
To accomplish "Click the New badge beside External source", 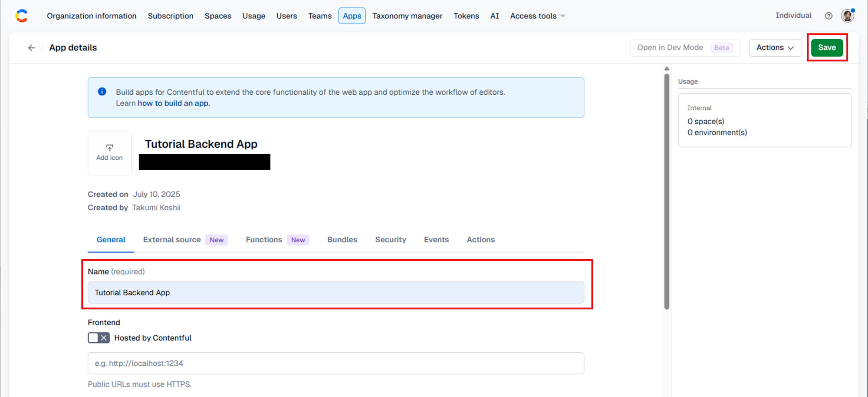I will 217,240.
